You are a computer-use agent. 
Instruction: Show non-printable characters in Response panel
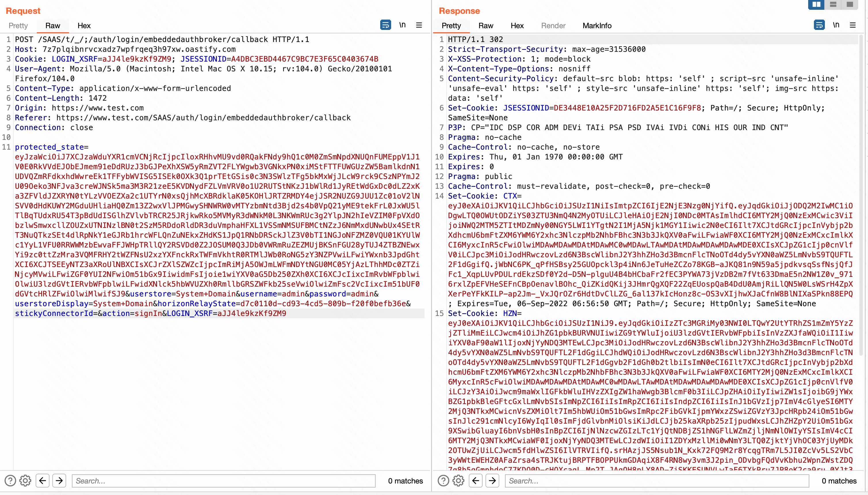(836, 25)
